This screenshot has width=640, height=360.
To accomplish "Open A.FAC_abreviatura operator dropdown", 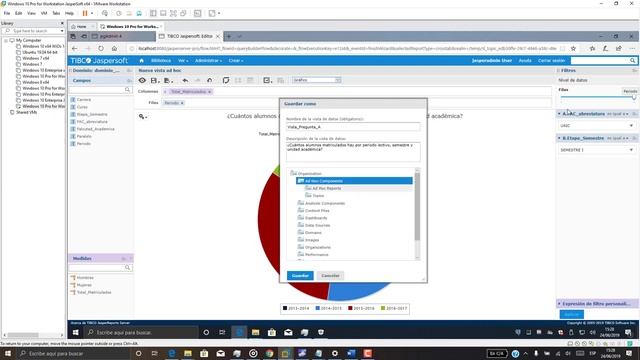I will 618,114.
